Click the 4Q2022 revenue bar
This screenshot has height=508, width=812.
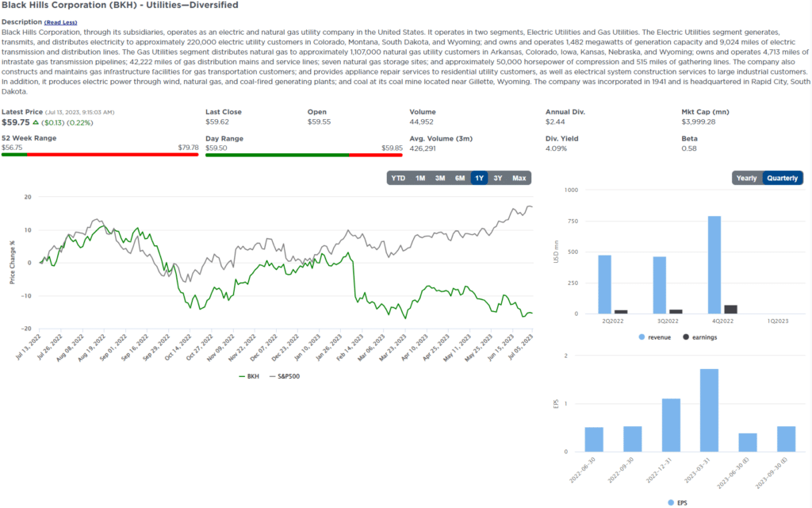(714, 265)
